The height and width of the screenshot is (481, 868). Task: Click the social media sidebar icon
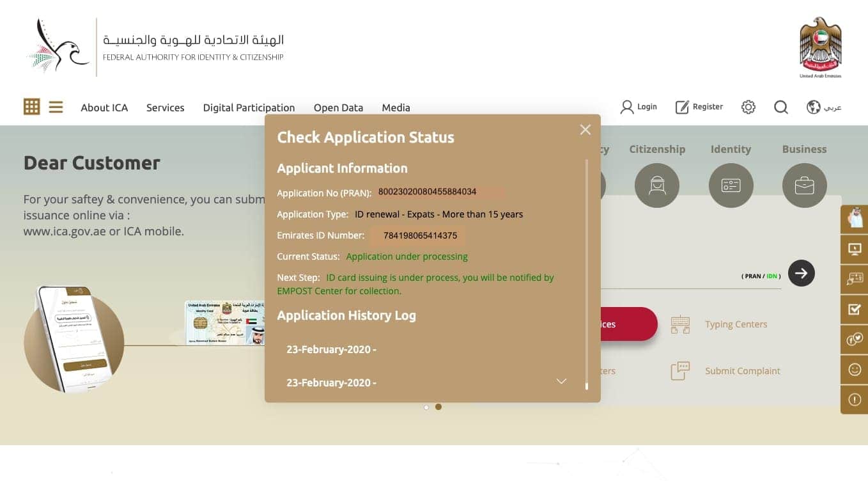click(855, 340)
